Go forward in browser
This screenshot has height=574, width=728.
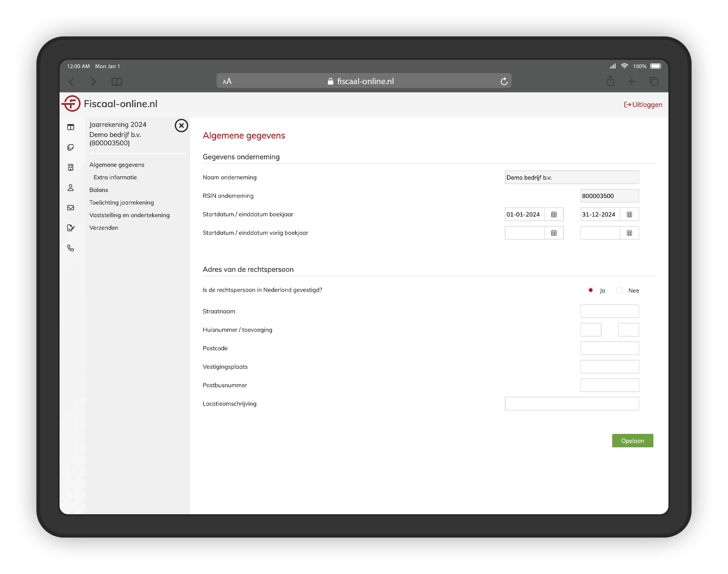94,82
